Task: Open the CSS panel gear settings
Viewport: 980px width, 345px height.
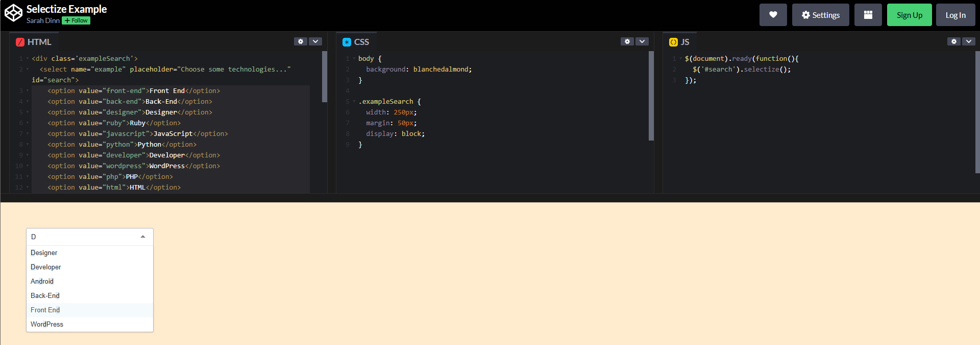Action: tap(627, 41)
